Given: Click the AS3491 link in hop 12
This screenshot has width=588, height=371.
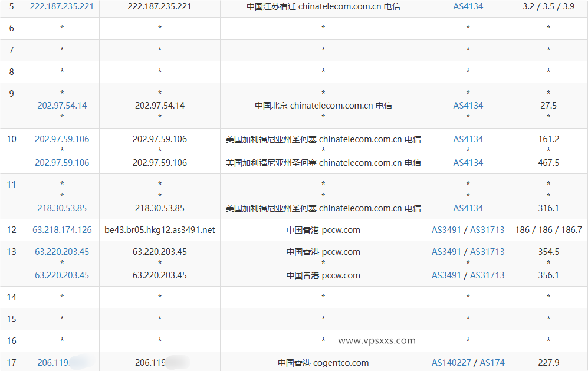Looking at the screenshot, I should pyautogui.click(x=446, y=230).
